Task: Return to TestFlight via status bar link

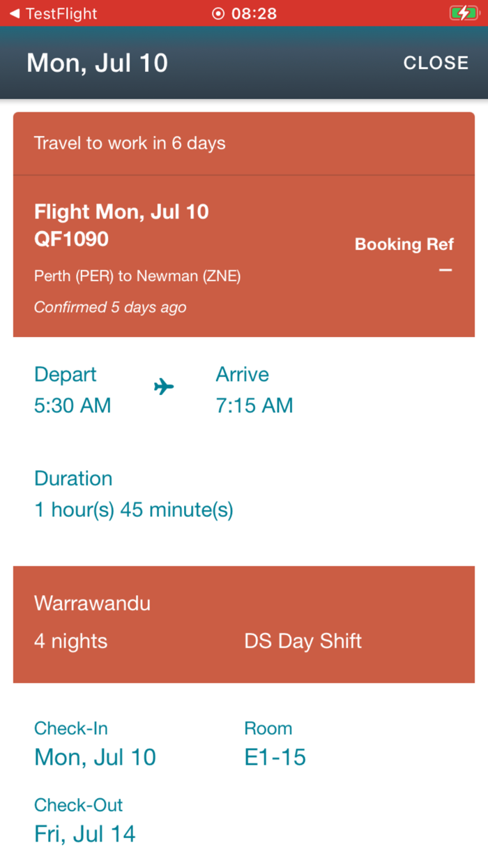Action: click(x=61, y=13)
